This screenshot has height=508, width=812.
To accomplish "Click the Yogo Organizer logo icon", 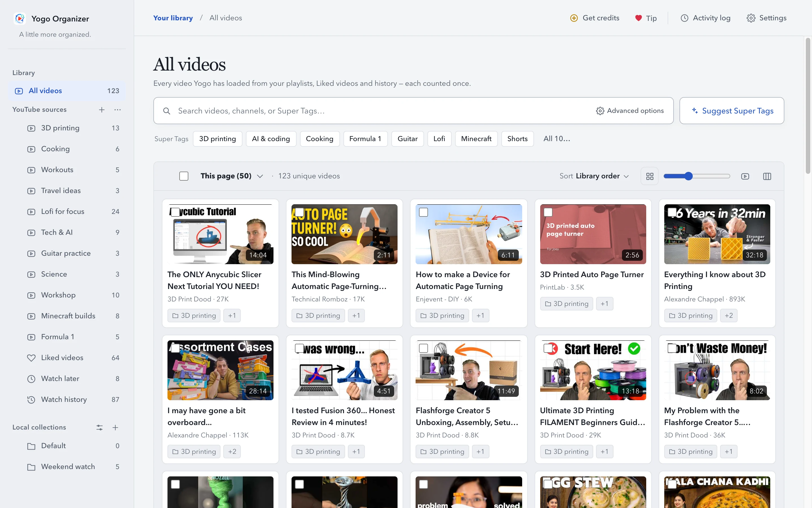I will pos(20,18).
